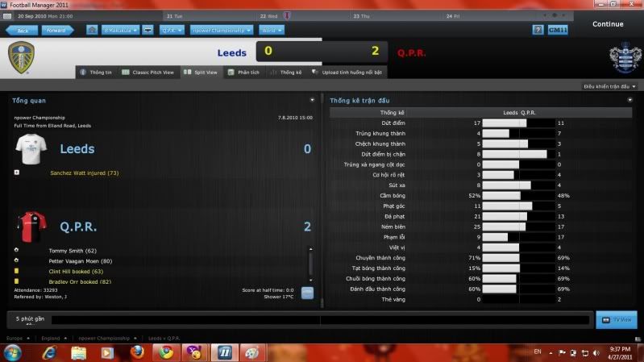Open the Phân tích tab
The height and width of the screenshot is (362, 644).
coord(243,73)
